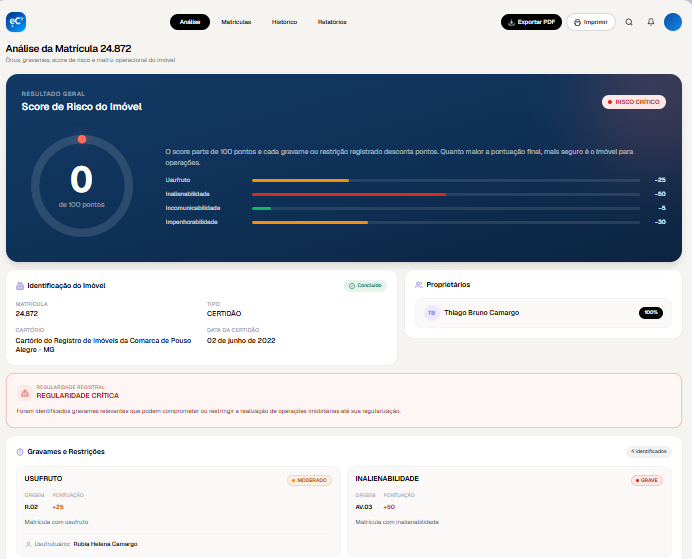
Task: Click the Identificação do Imóvel section icon
Action: point(20,286)
